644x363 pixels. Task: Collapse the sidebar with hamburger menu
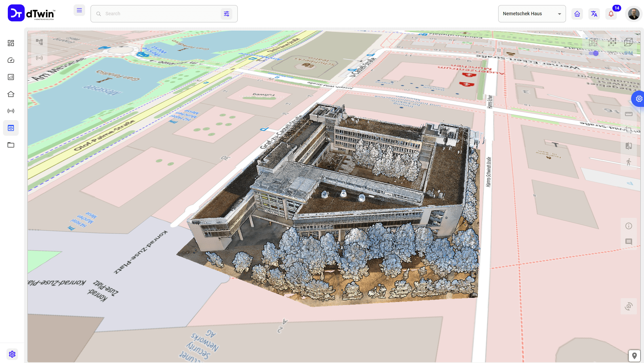(x=79, y=11)
